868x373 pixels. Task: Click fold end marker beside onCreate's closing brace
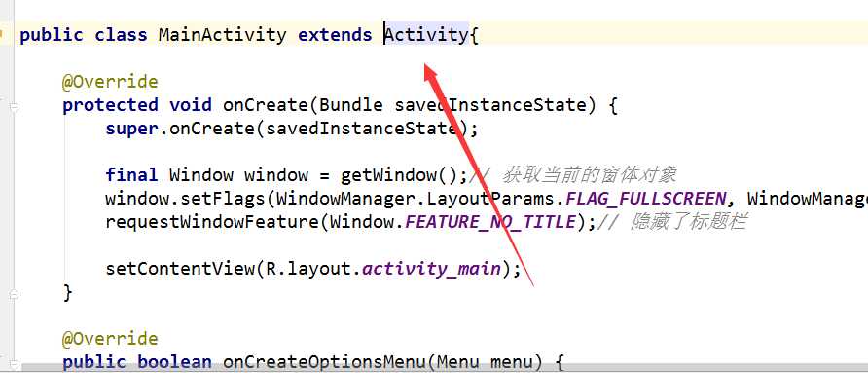click(14, 294)
